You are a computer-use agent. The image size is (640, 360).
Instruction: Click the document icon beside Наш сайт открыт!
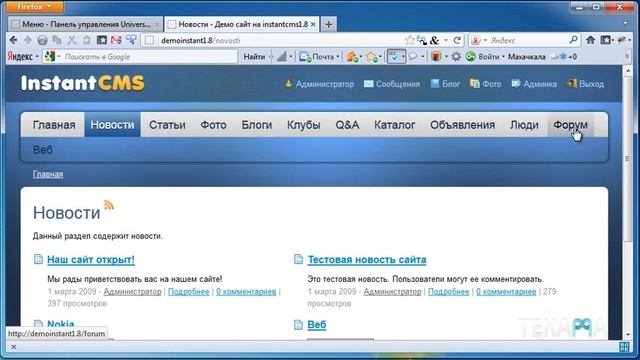click(x=38, y=259)
